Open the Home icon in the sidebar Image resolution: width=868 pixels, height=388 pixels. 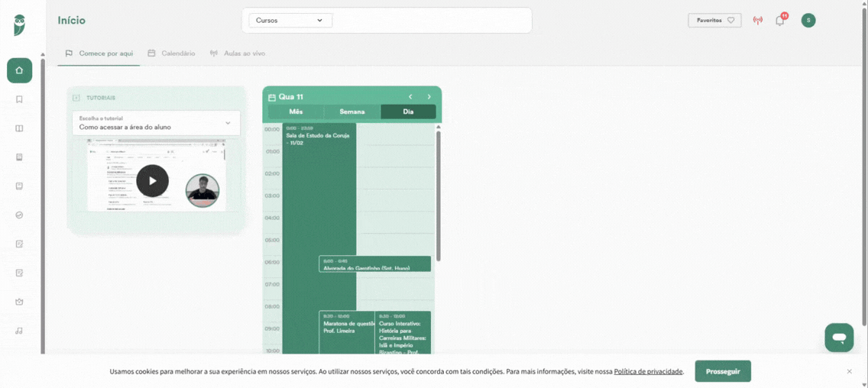[x=19, y=70]
